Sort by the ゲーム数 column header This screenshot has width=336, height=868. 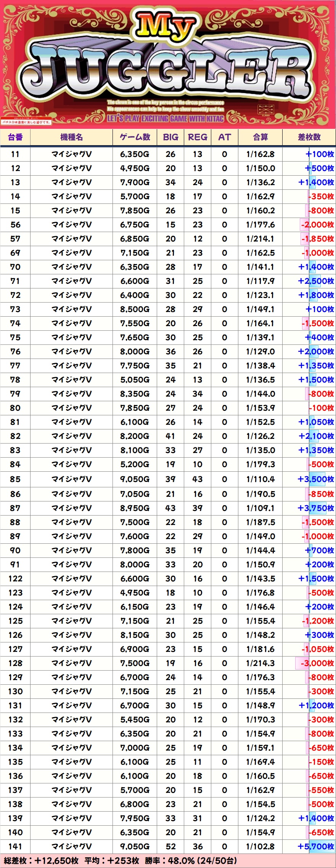(x=135, y=137)
